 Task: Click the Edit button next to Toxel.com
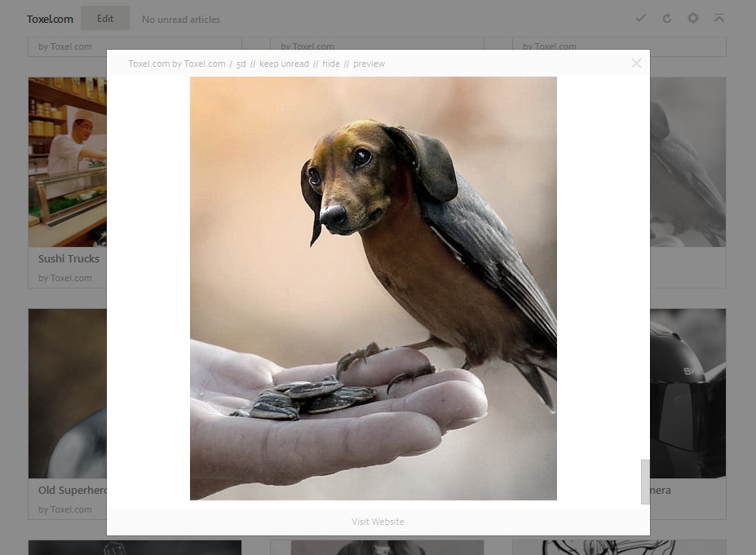coord(105,17)
